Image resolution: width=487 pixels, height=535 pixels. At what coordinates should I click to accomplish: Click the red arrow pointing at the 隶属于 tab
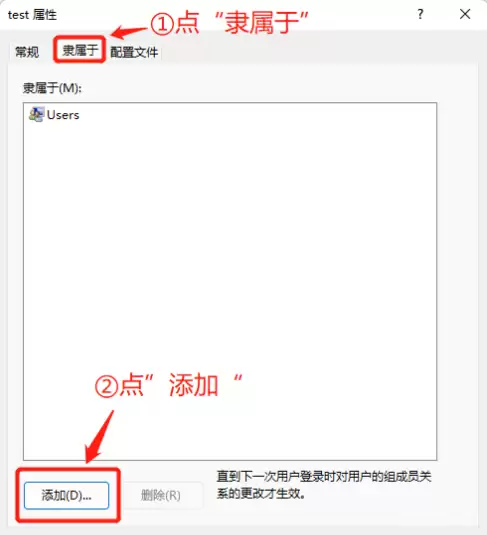(129, 32)
